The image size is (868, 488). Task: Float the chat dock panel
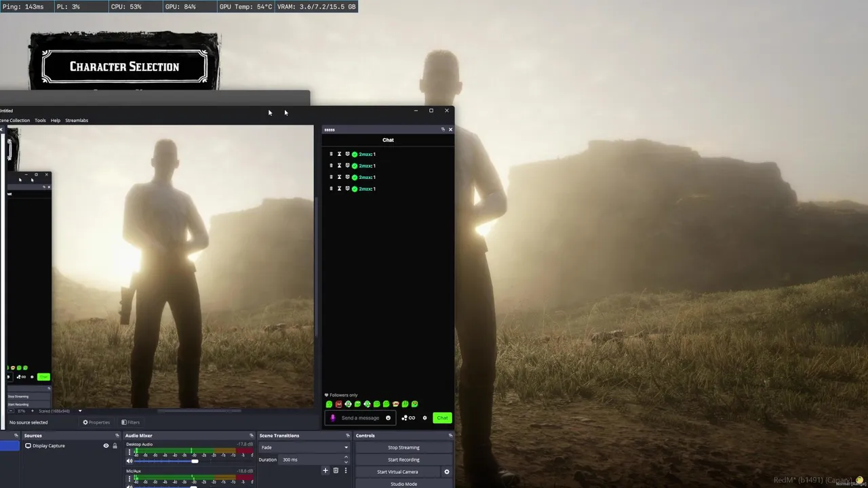click(443, 129)
